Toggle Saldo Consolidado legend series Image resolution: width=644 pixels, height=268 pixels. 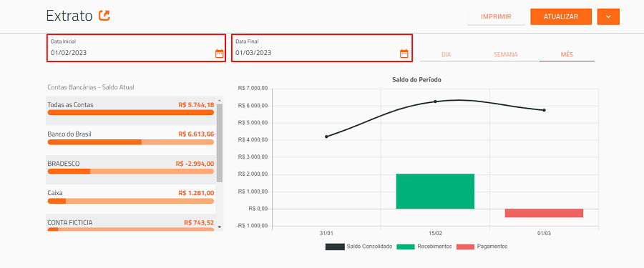pyautogui.click(x=359, y=247)
